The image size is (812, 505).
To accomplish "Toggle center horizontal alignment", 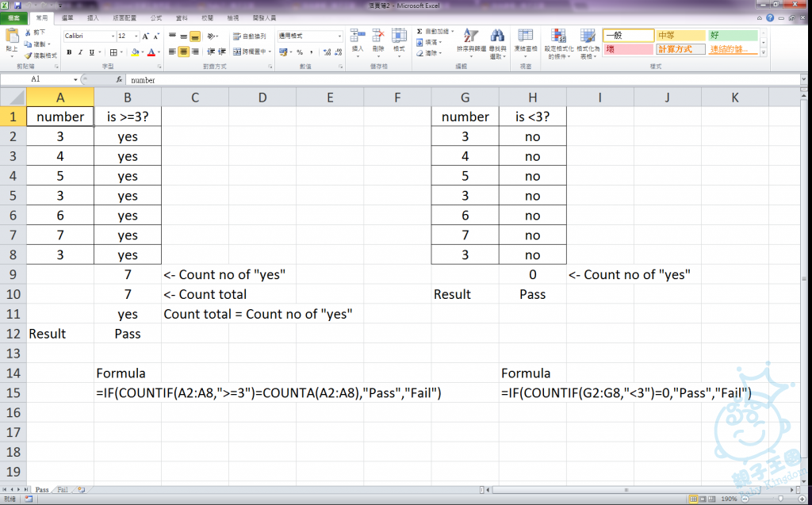I will (184, 52).
